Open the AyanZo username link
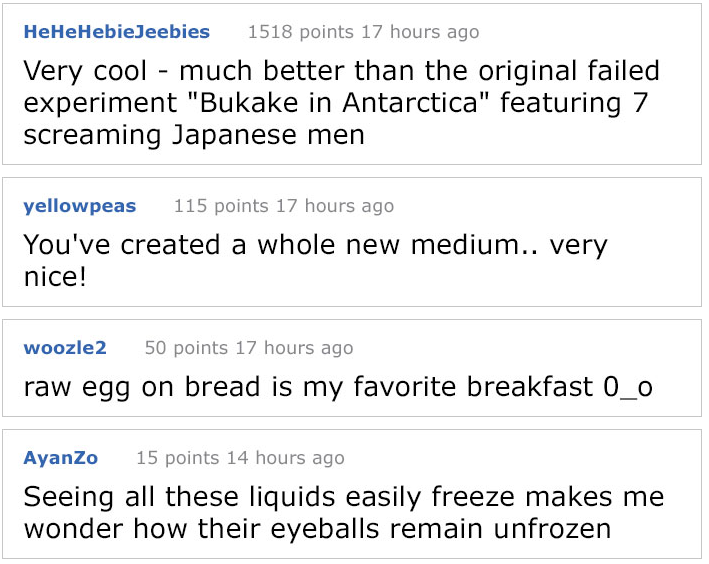 coord(61,458)
